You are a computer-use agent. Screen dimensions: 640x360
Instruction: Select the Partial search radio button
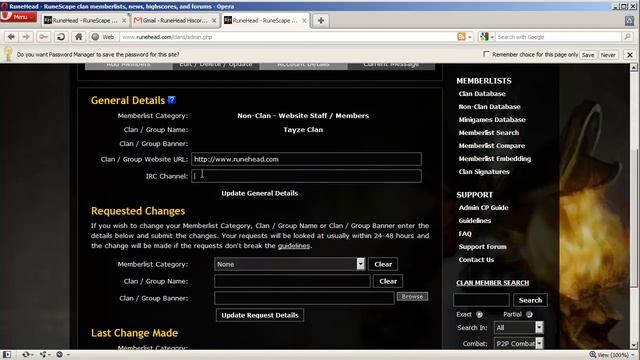(529, 314)
